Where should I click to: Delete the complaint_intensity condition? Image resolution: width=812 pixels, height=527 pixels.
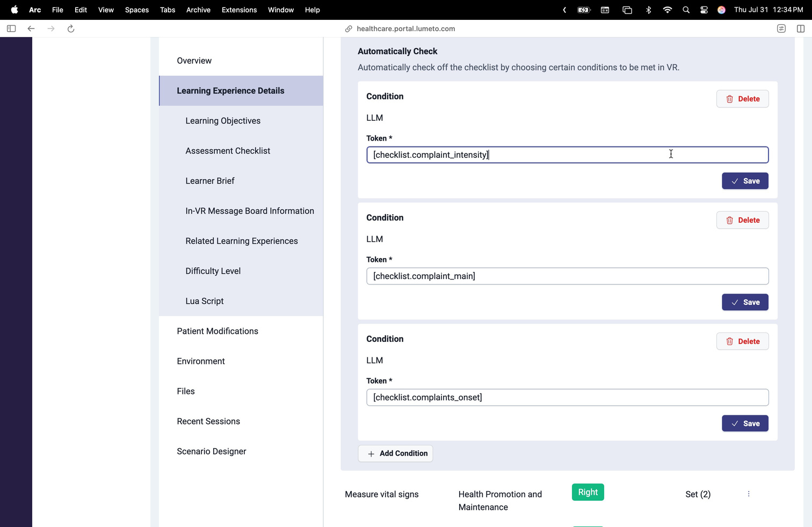pyautogui.click(x=742, y=99)
